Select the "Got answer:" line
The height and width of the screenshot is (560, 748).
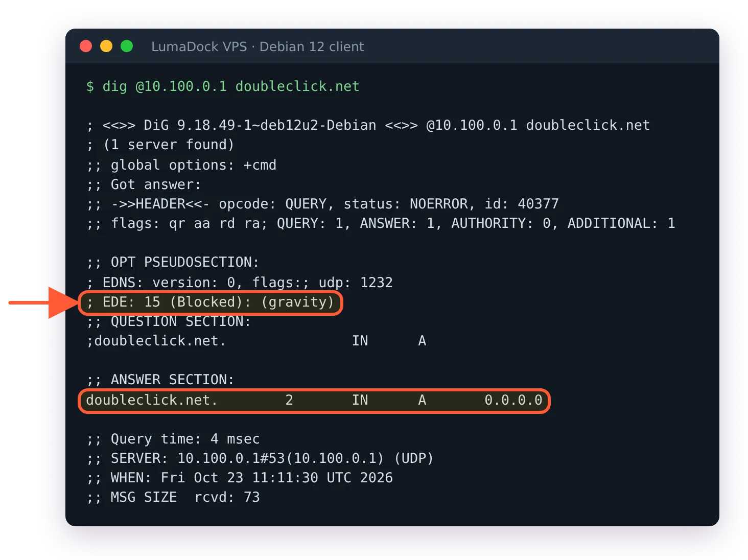click(x=144, y=184)
